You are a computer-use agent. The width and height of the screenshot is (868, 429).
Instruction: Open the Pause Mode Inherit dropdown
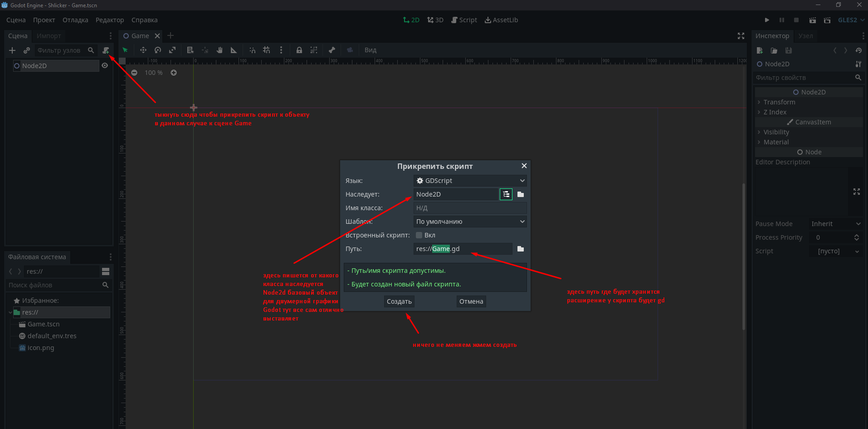(835, 224)
